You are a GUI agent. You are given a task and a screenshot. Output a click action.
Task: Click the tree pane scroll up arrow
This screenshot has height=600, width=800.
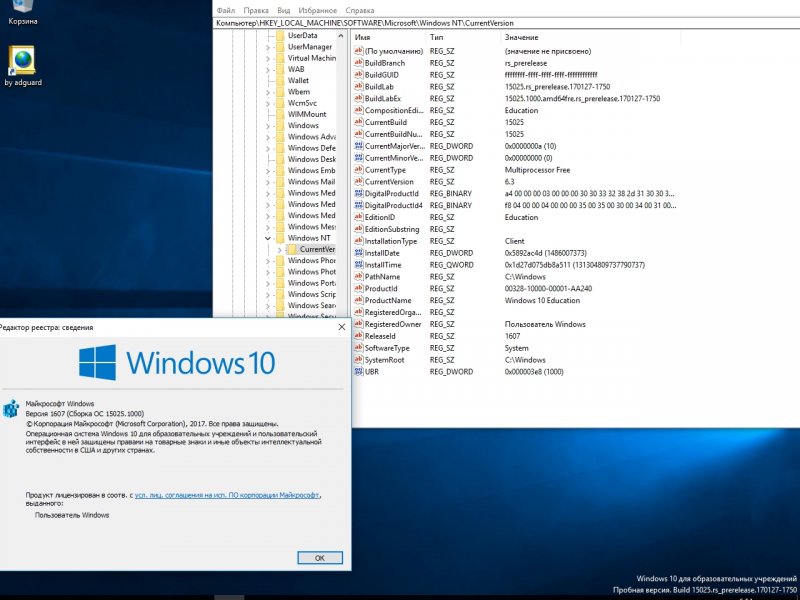point(341,36)
